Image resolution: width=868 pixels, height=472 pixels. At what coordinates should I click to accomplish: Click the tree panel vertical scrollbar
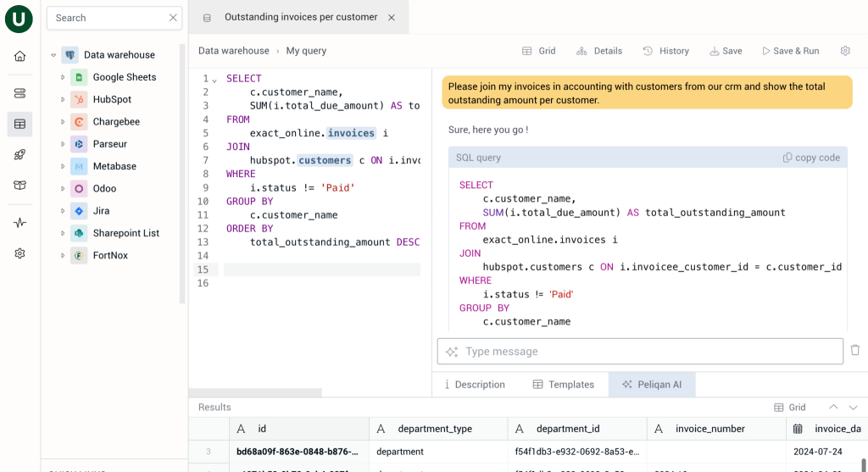(182, 173)
